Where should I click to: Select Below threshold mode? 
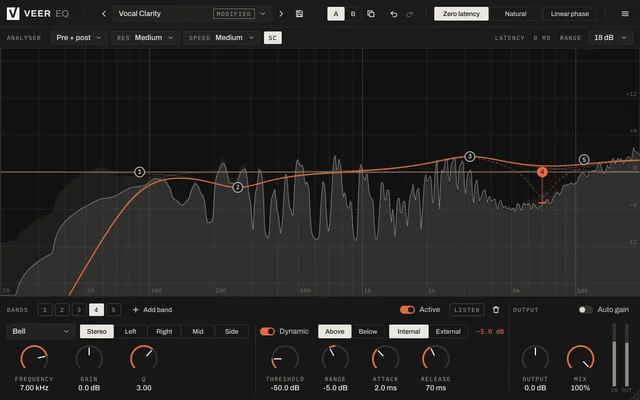(368, 331)
